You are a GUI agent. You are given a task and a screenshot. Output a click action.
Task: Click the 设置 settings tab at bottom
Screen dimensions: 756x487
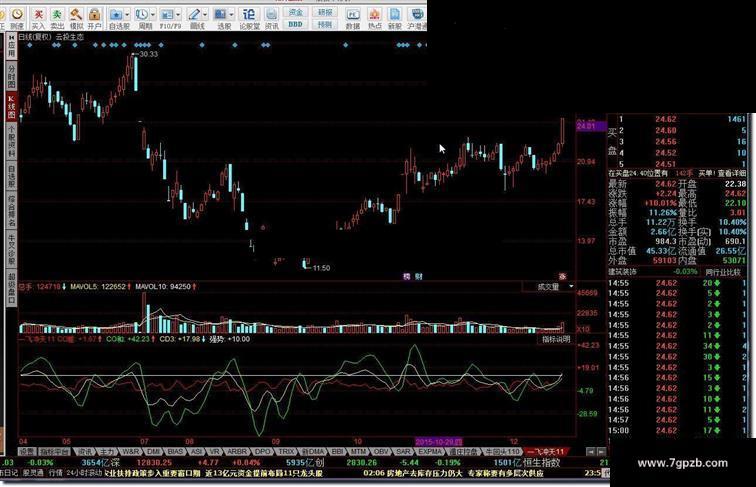pyautogui.click(x=27, y=452)
